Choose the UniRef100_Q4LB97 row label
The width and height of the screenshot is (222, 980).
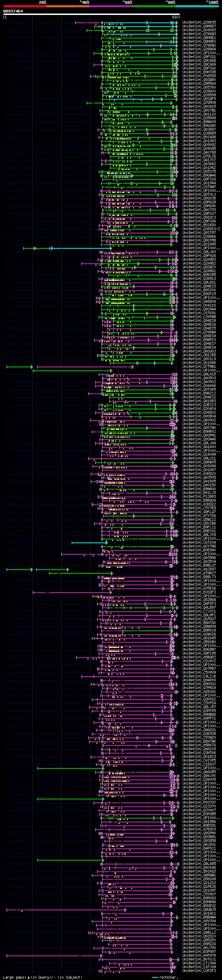199,608
